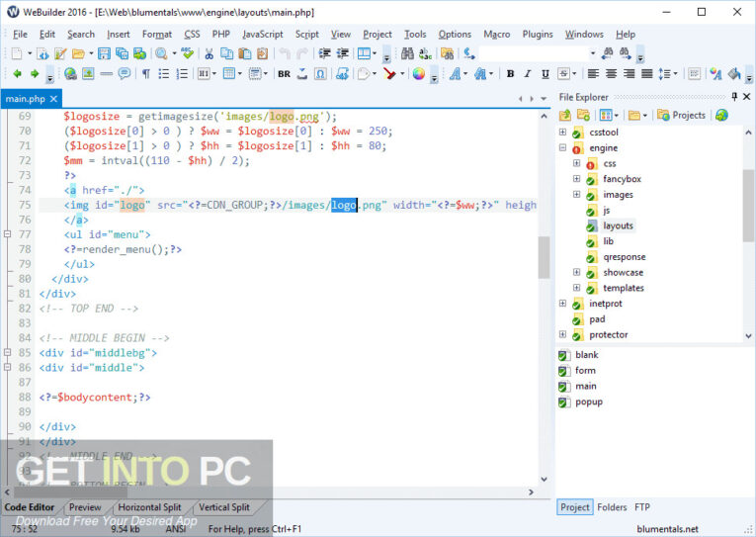Click the Paste clipboard icon
The height and width of the screenshot is (537, 756).
pyautogui.click(x=244, y=53)
